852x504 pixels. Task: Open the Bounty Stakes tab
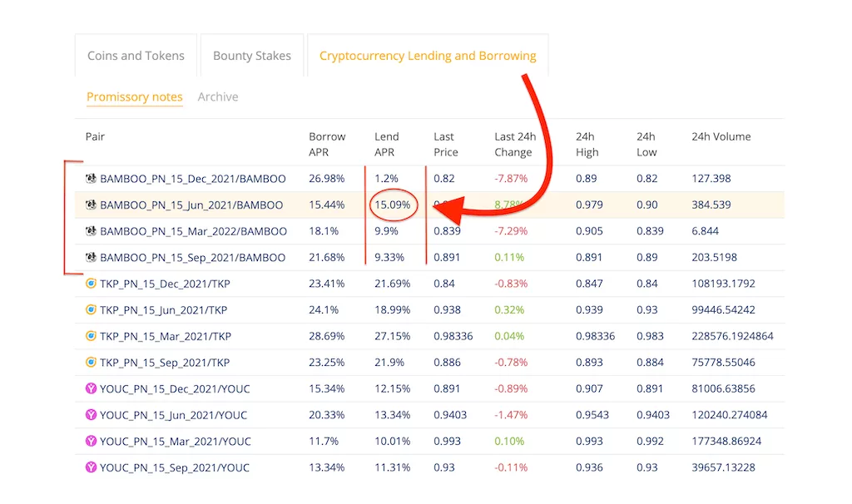252,56
